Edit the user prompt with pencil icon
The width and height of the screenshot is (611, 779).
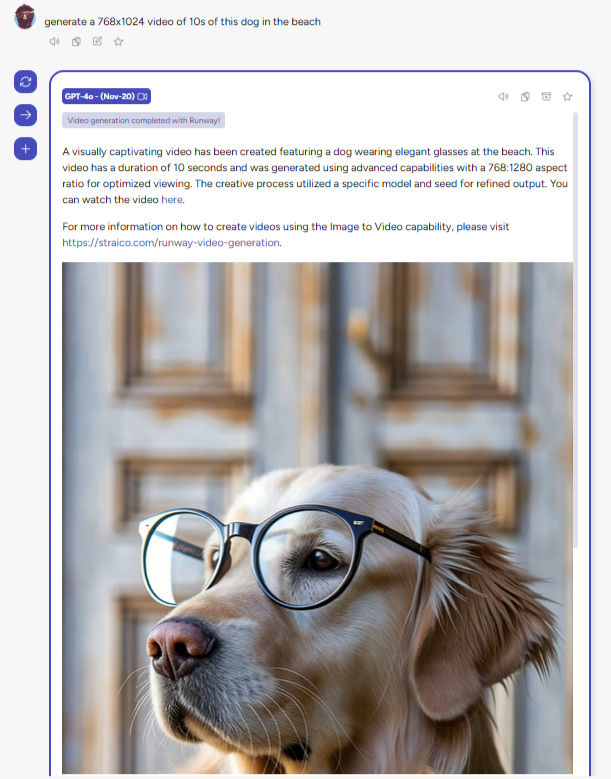click(x=97, y=41)
